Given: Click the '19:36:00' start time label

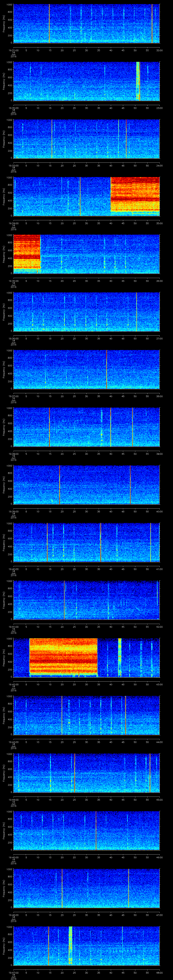Looking at the screenshot, I should click(x=13, y=339).
